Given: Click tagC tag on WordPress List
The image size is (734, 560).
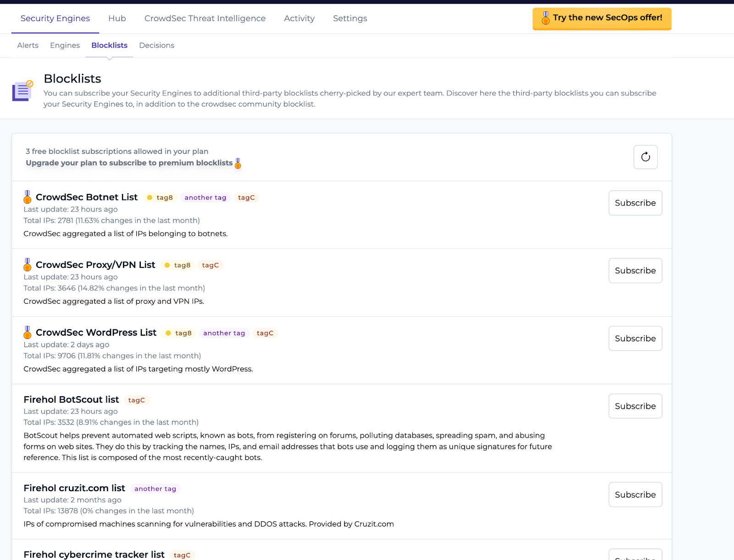Looking at the screenshot, I should [x=265, y=333].
